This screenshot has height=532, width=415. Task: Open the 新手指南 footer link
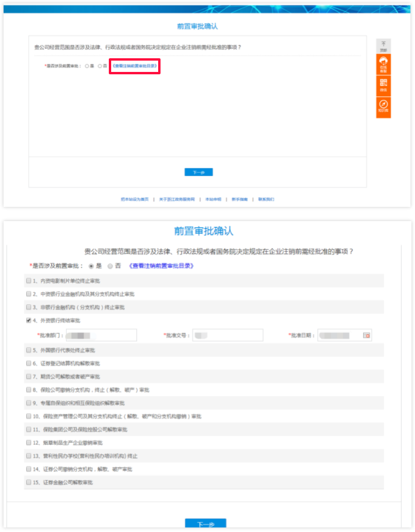[240, 199]
